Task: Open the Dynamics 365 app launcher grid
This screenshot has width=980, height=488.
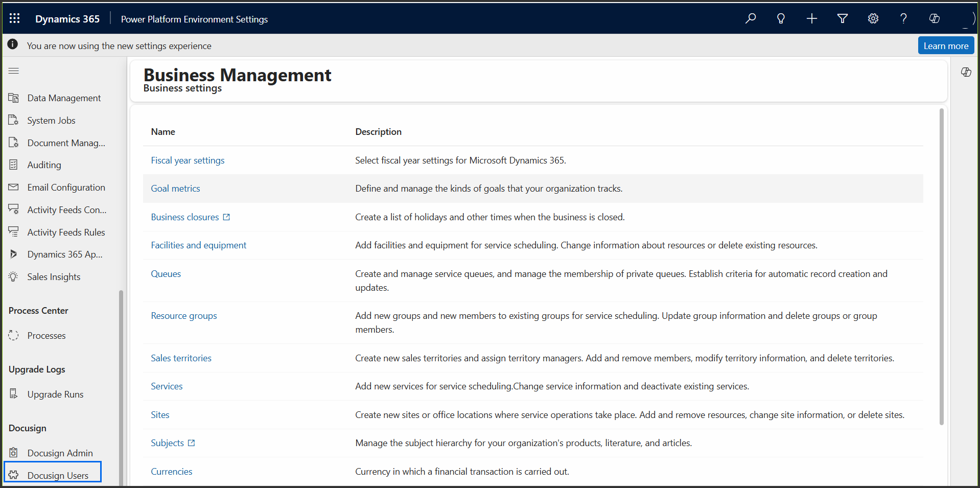Action: [x=14, y=18]
